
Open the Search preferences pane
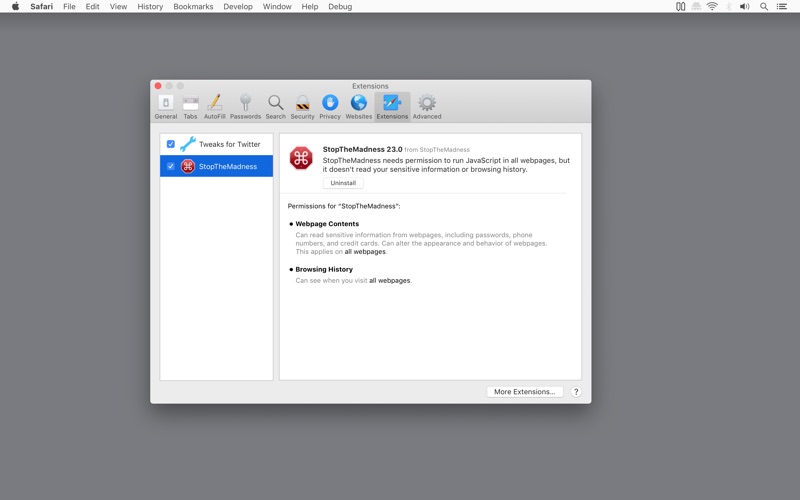point(276,107)
